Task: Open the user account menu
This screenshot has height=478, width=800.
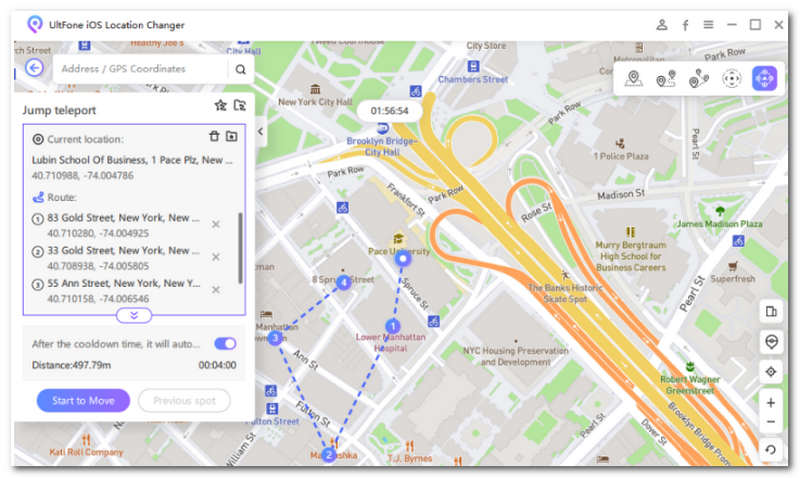Action: click(x=661, y=24)
